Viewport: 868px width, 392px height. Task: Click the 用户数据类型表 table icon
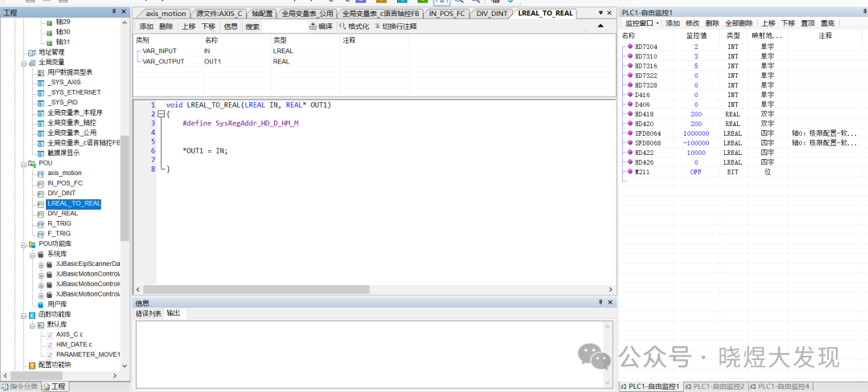pyautogui.click(x=40, y=72)
